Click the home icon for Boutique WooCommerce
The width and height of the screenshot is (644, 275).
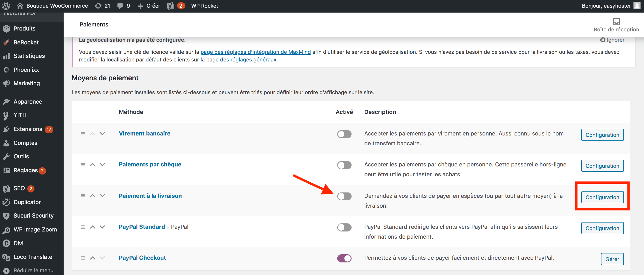(x=20, y=6)
